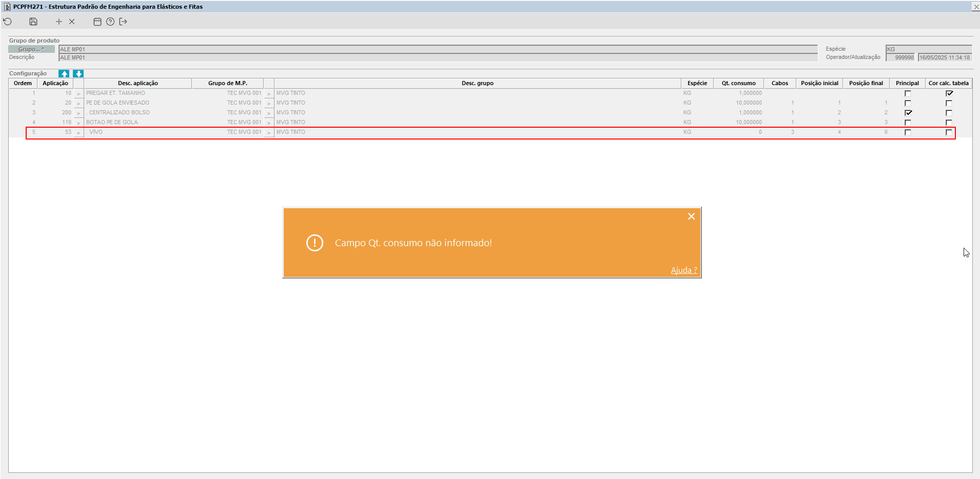Click the Aplicação column header
This screenshot has width=980, height=479.
tap(55, 83)
